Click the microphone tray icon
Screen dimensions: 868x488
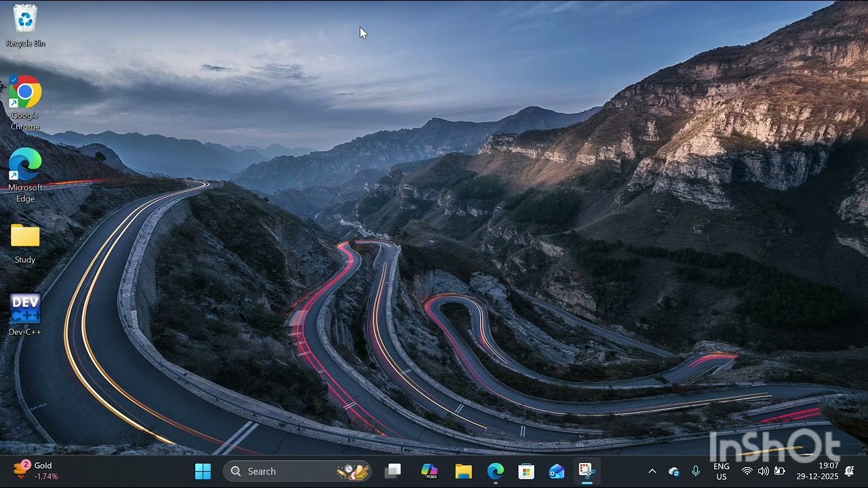[x=696, y=471]
